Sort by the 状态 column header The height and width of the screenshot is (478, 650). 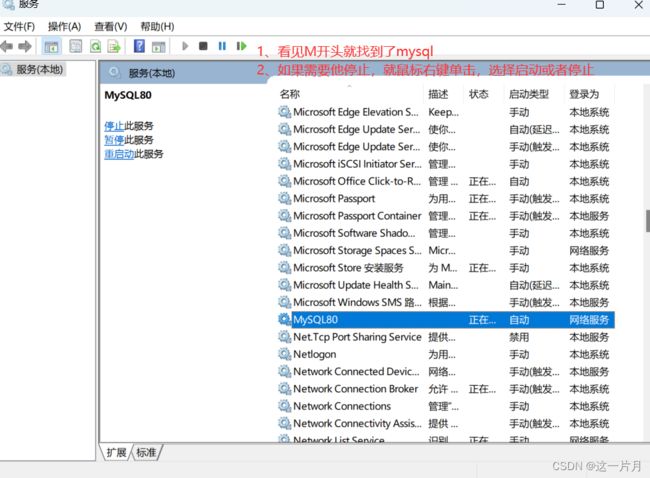(484, 94)
